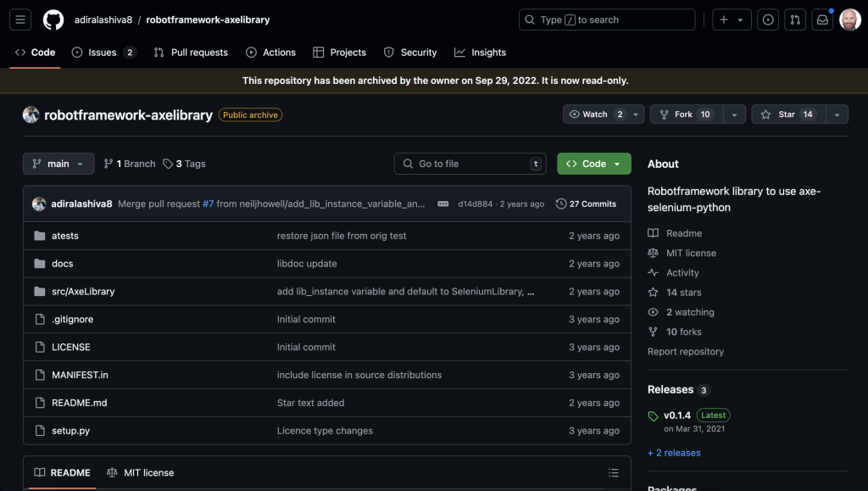Image resolution: width=868 pixels, height=491 pixels.
Task: Switch to the Actions tab
Action: [x=270, y=53]
